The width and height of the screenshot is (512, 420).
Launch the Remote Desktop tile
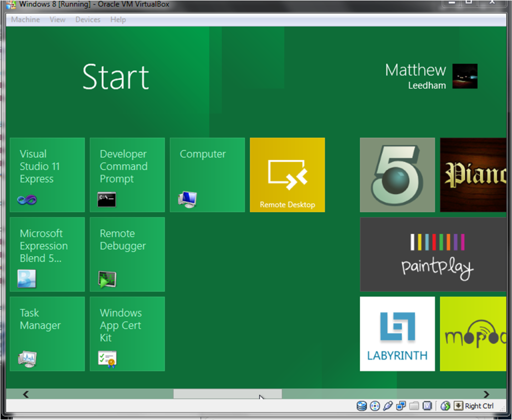coord(287,175)
